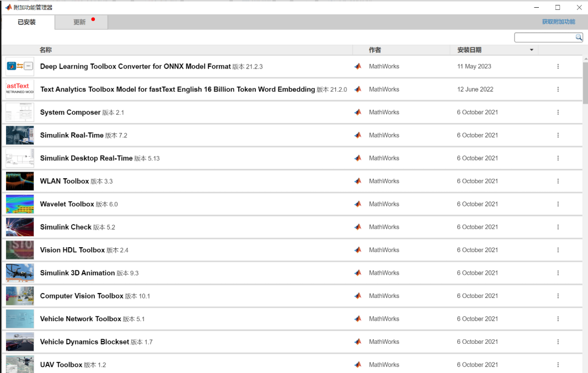The height and width of the screenshot is (373, 588).
Task: Open the options menu for Simulink Real-Time
Action: (558, 135)
